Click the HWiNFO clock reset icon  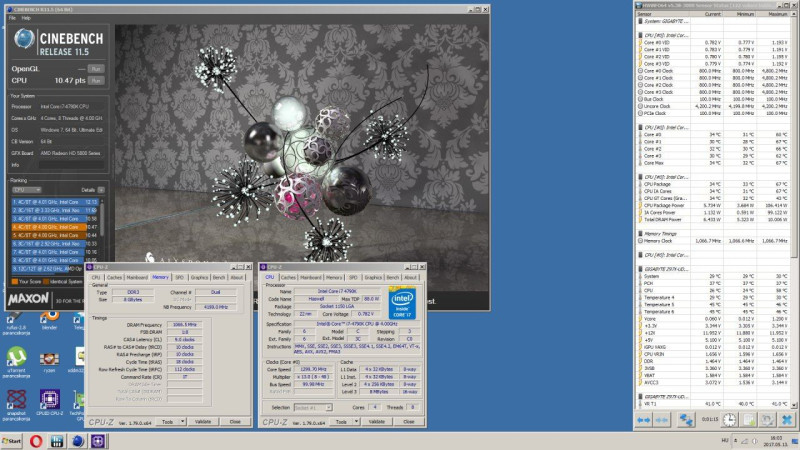(730, 420)
